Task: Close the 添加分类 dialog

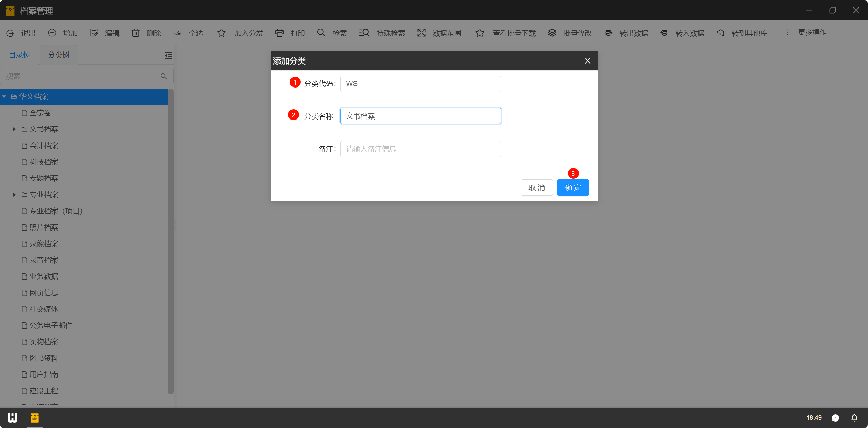Action: [587, 61]
